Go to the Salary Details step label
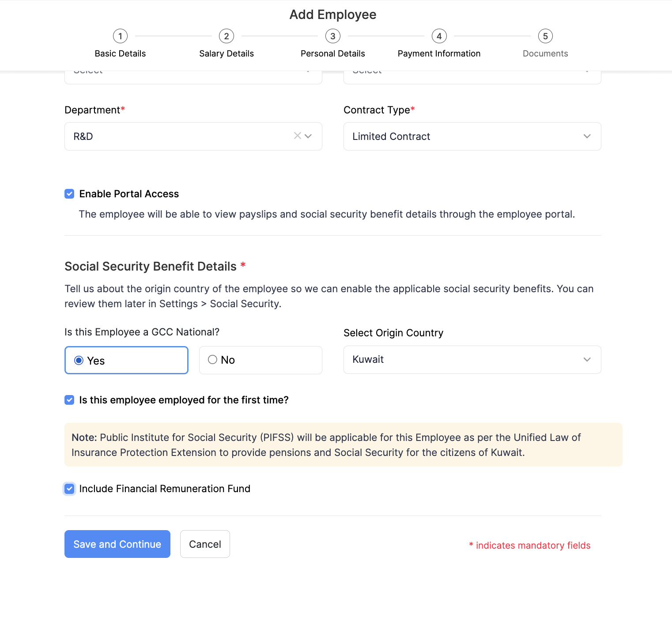 click(227, 53)
